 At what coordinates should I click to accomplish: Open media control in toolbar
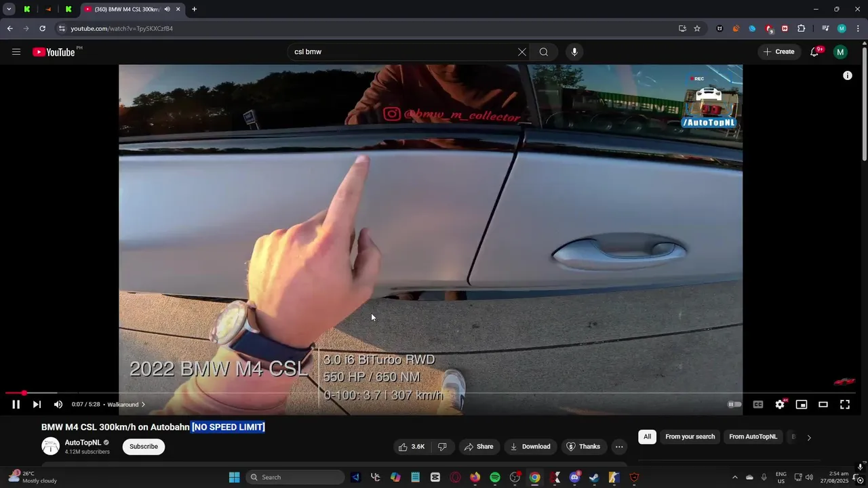[x=825, y=28]
